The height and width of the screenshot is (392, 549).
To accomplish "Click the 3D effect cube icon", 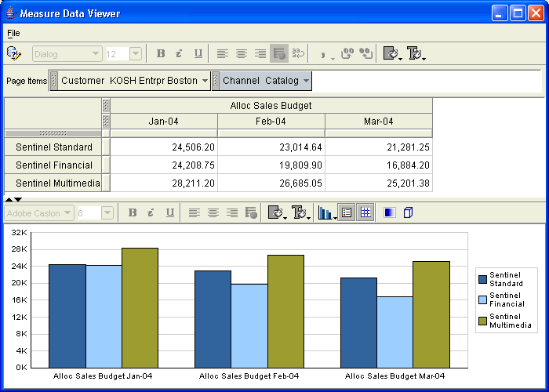I will coord(408,212).
